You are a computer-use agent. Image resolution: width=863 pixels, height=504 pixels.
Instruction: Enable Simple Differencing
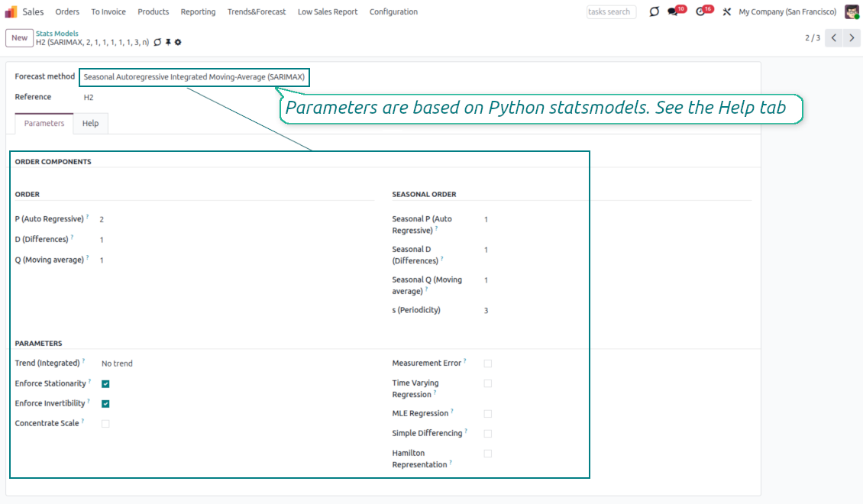pos(487,433)
